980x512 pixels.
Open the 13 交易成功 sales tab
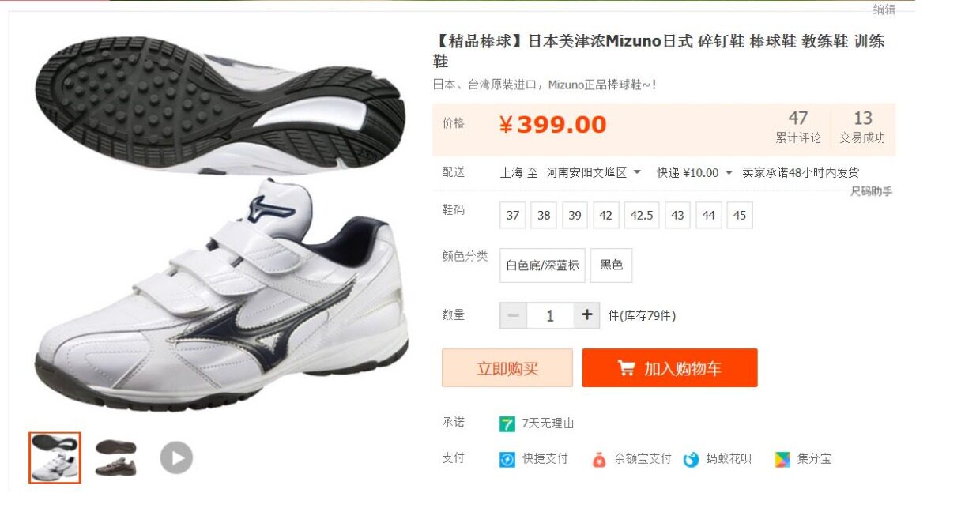pyautogui.click(x=862, y=126)
